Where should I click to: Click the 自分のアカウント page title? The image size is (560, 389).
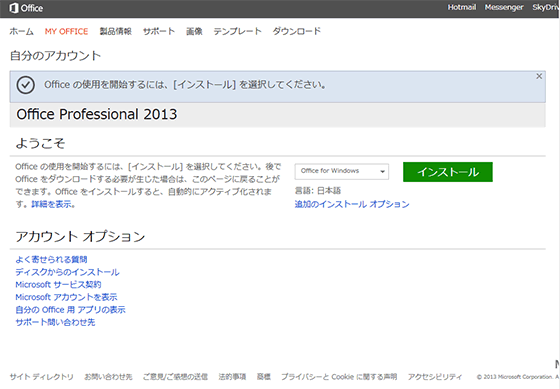(x=55, y=56)
